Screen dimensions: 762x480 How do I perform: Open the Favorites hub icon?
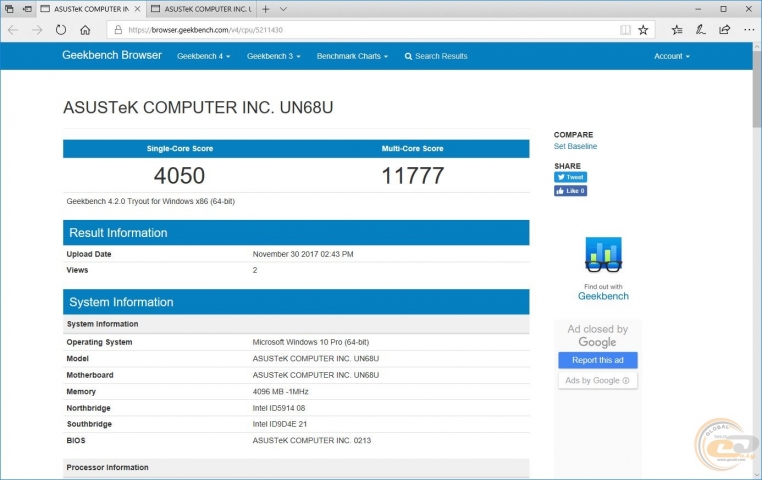[677, 30]
